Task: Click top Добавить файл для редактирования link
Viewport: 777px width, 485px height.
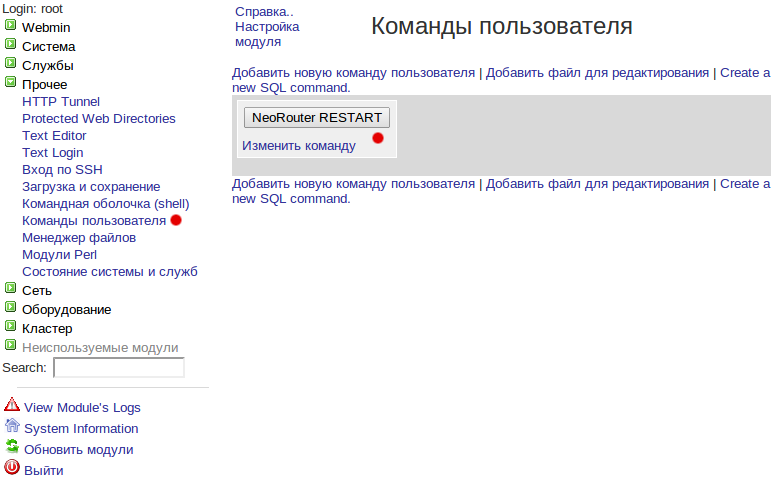Action: (597, 73)
